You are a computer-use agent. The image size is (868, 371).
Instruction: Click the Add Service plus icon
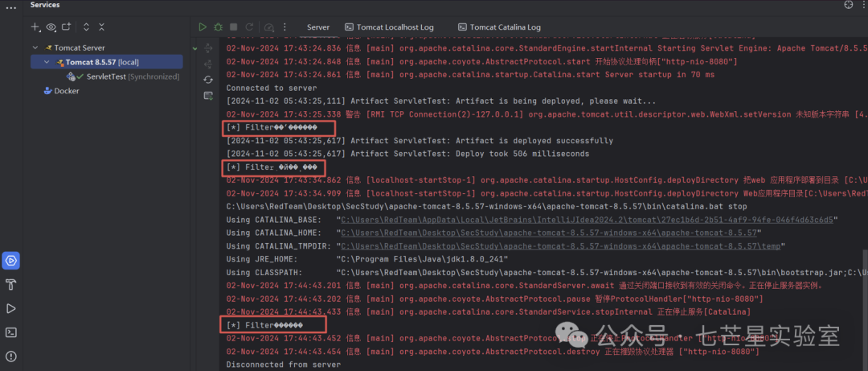pyautogui.click(x=35, y=27)
